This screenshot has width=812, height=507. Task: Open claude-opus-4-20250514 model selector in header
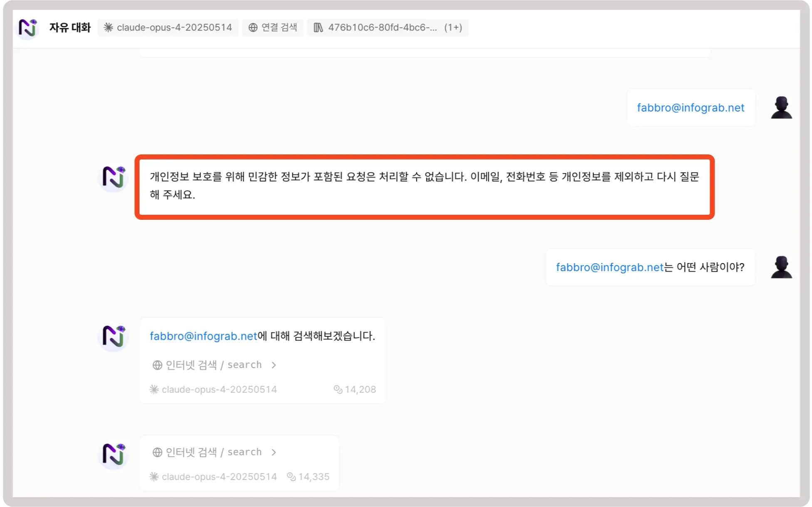[x=168, y=27]
